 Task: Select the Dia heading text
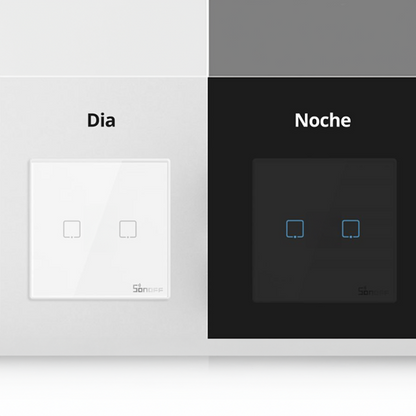click(x=101, y=120)
